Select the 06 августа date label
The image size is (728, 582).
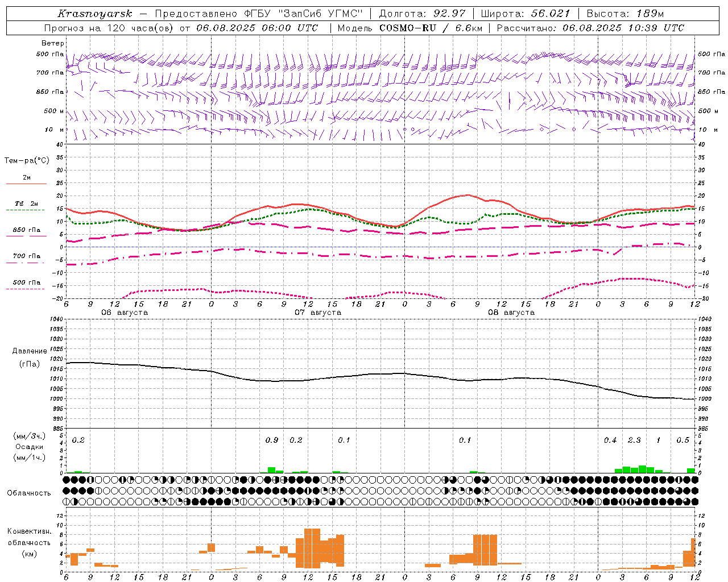[x=125, y=313]
